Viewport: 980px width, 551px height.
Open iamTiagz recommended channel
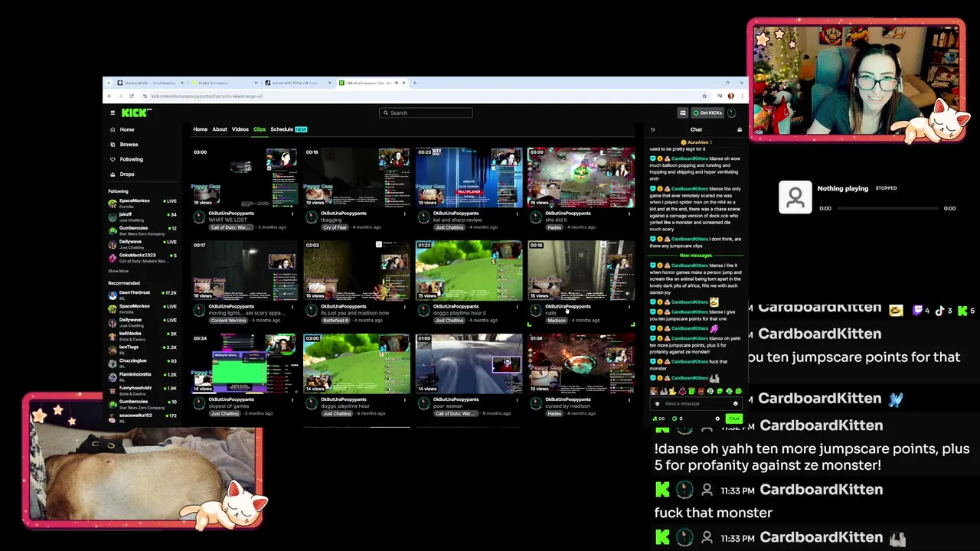point(142,348)
